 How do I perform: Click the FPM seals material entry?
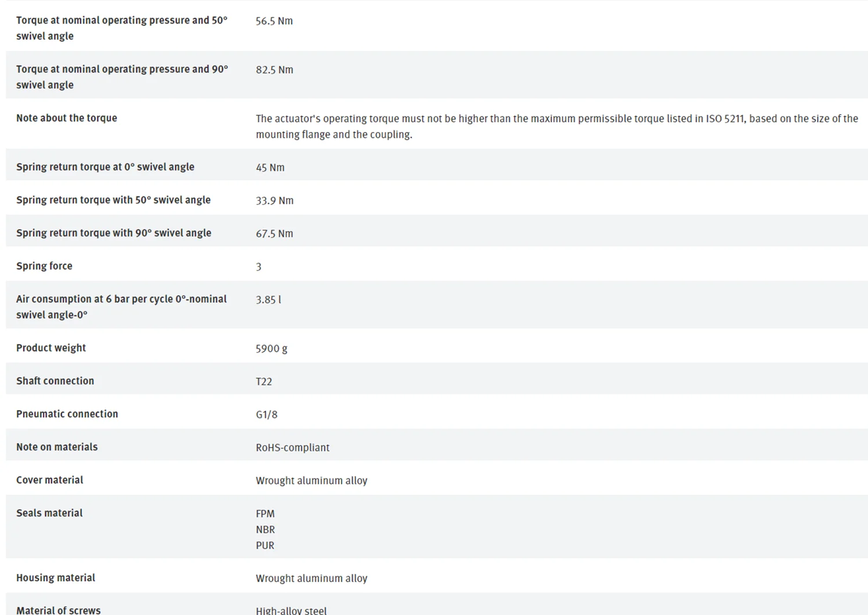click(x=265, y=514)
